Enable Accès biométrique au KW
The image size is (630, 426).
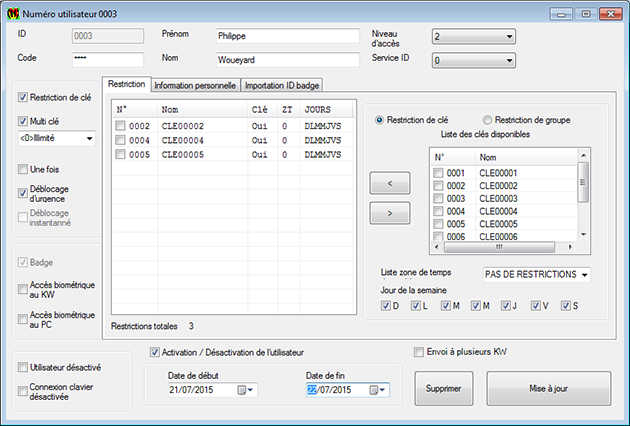23,289
